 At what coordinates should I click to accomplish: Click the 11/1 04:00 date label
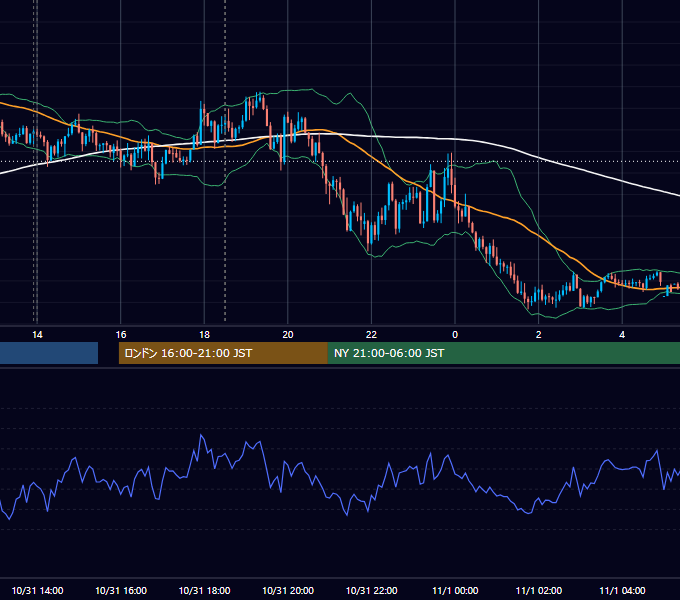click(622, 590)
